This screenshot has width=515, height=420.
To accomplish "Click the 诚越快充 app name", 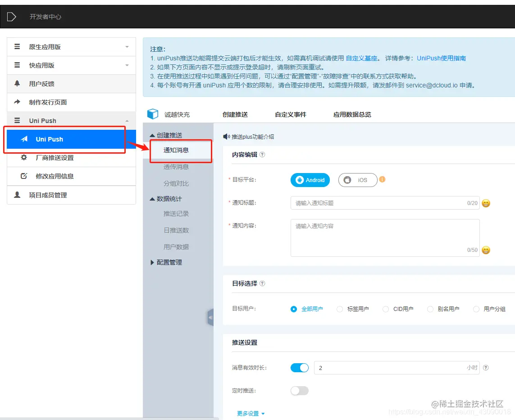I will (177, 114).
